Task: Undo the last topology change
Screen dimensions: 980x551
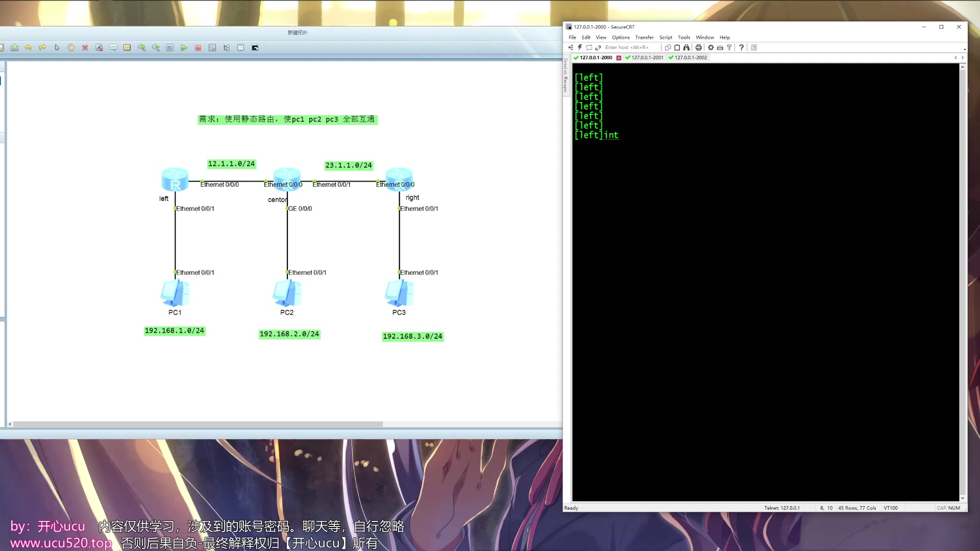Action: pos(29,47)
